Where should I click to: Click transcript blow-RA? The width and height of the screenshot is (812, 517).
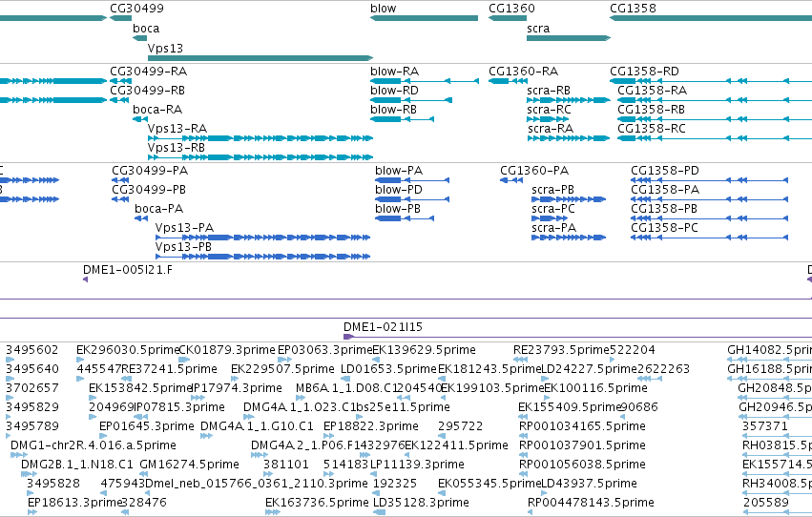(x=425, y=81)
